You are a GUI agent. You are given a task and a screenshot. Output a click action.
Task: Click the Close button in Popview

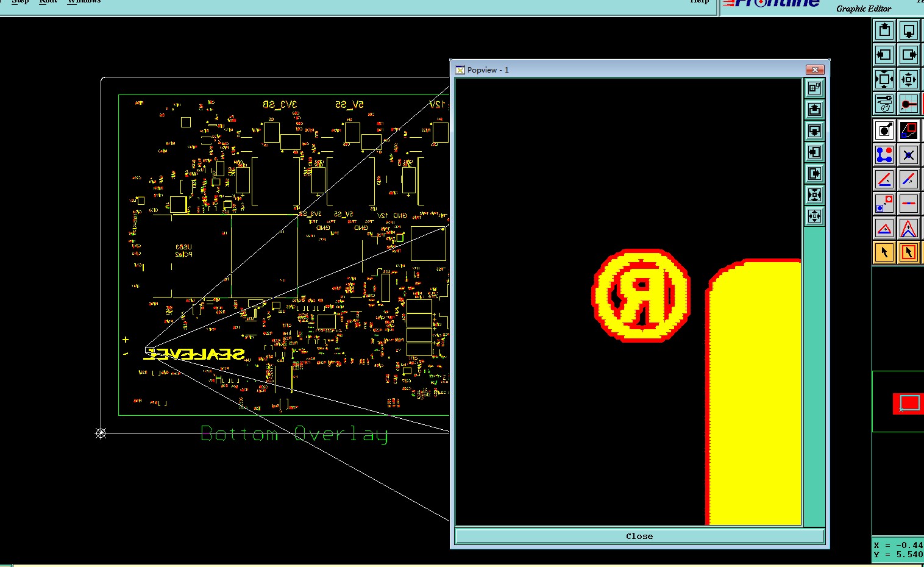click(639, 537)
